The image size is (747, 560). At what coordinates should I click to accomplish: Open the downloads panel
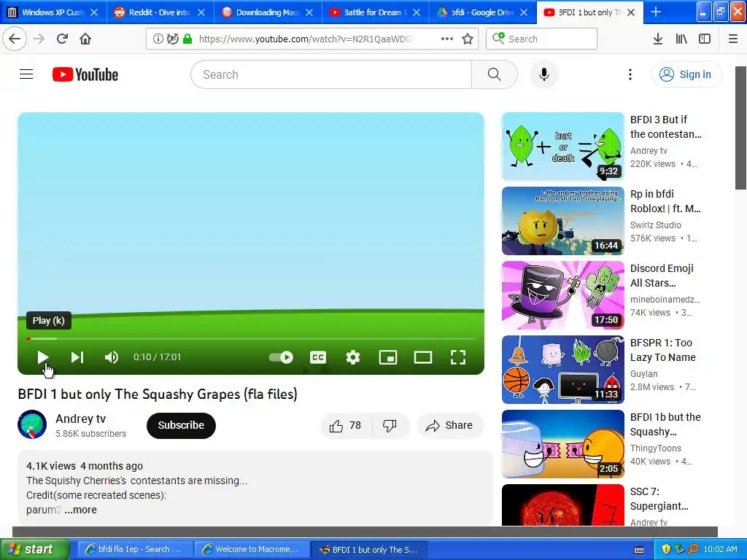click(x=657, y=39)
